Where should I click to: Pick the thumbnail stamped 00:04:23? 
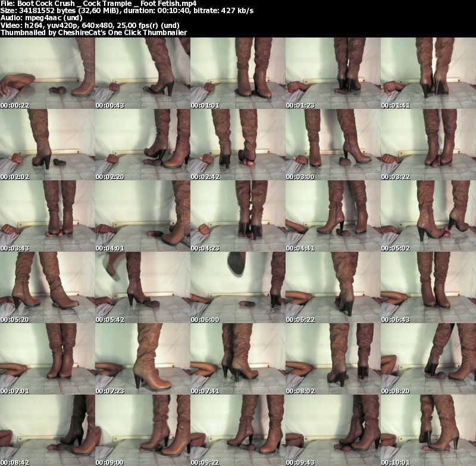click(x=237, y=216)
